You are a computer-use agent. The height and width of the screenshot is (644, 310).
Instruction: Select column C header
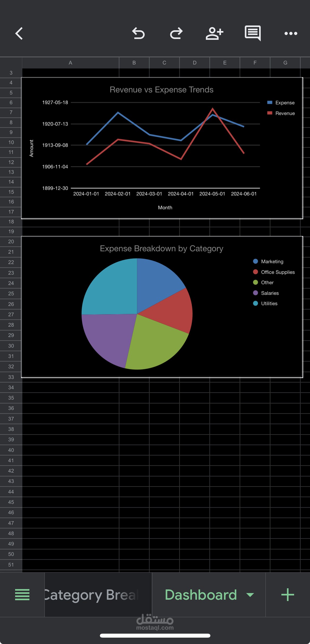tap(164, 63)
